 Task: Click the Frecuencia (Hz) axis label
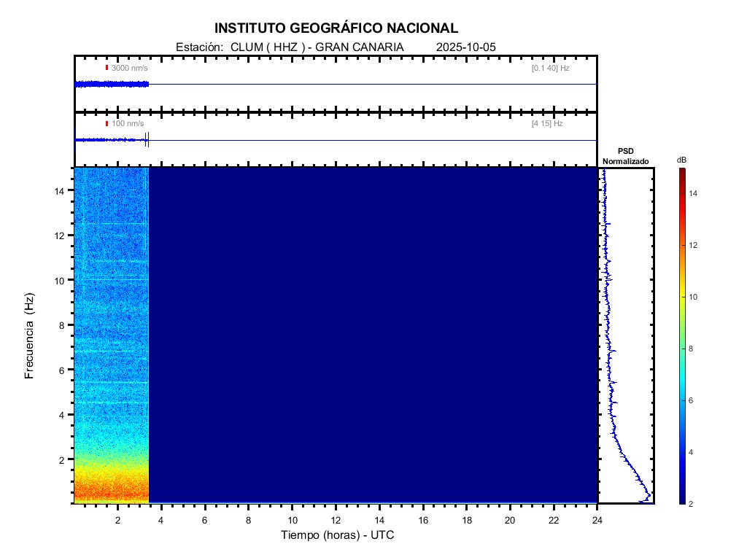tap(30, 336)
